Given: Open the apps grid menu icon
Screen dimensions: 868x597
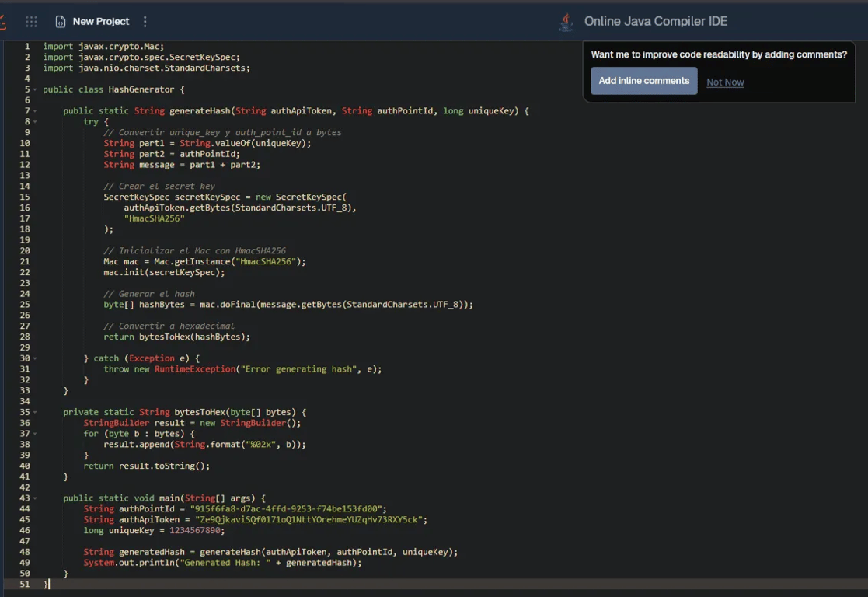Looking at the screenshot, I should [x=31, y=22].
